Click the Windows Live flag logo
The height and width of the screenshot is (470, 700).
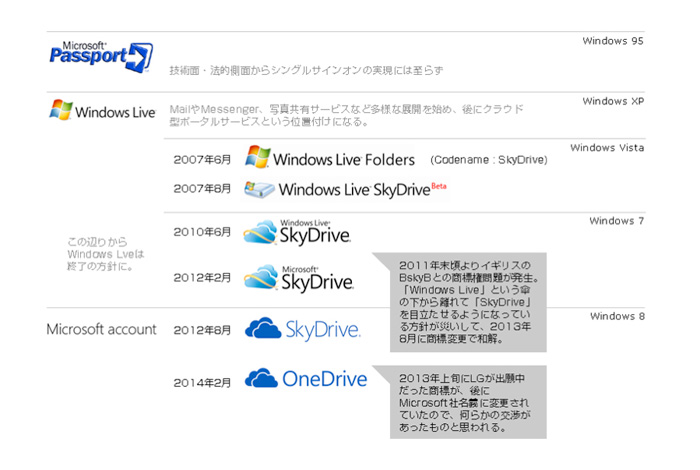tap(61, 110)
